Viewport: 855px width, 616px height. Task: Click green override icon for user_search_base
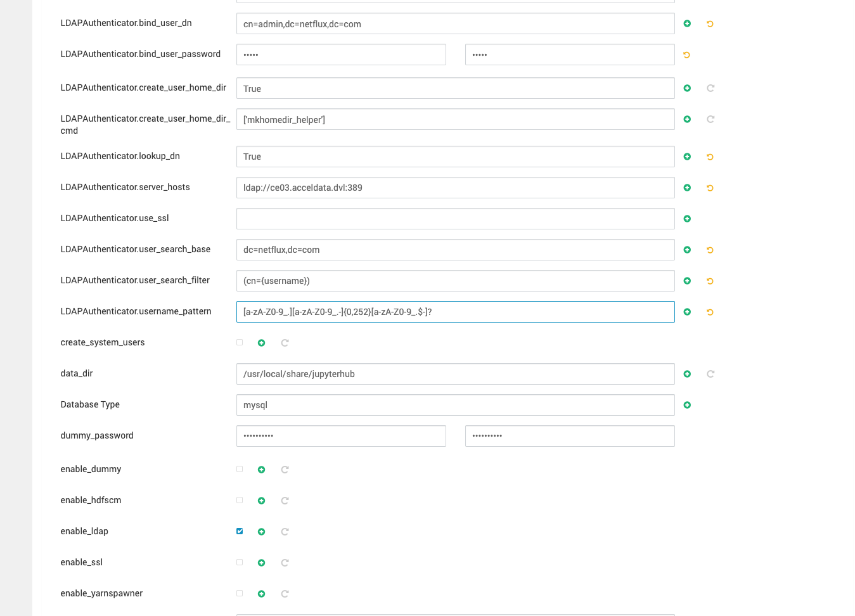pyautogui.click(x=687, y=250)
